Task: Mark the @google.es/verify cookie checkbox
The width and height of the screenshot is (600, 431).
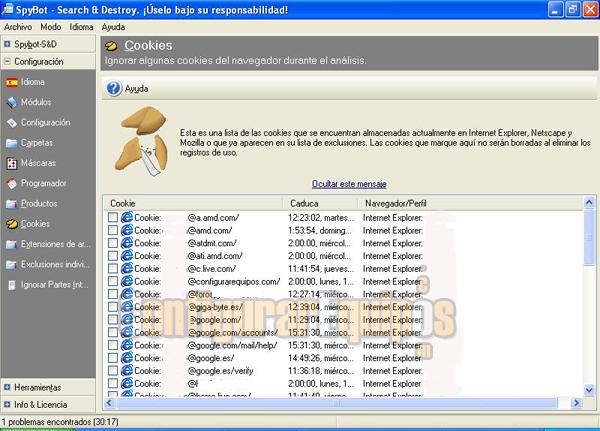Action: pos(113,371)
